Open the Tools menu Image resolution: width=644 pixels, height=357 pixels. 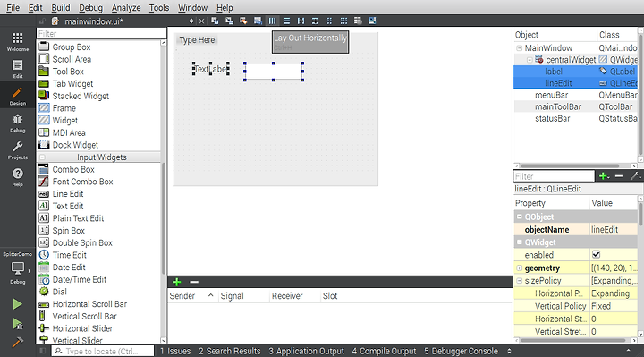[x=159, y=7]
